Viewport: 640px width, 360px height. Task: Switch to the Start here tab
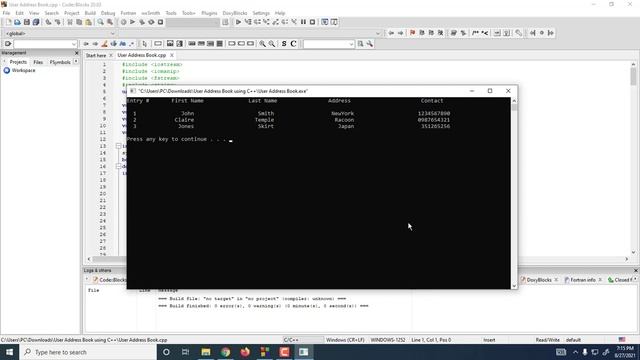[x=96, y=55]
